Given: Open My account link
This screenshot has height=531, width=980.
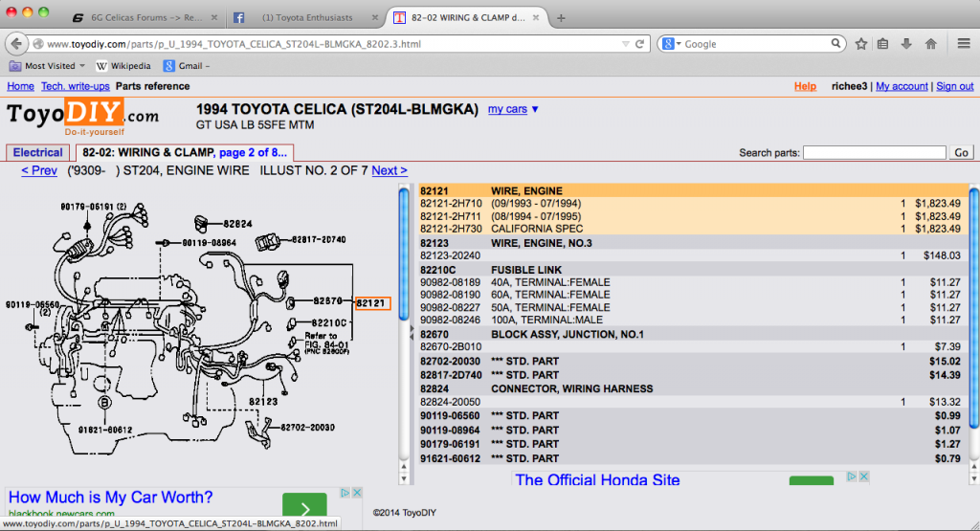Looking at the screenshot, I should click(902, 86).
